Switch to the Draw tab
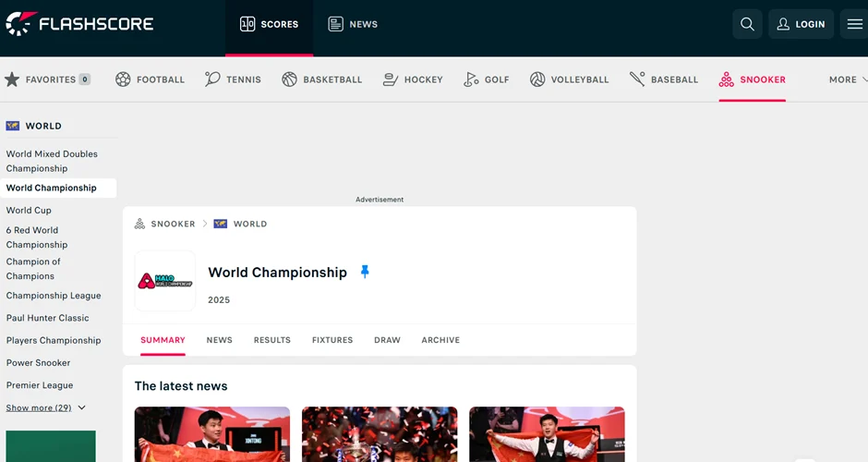 click(387, 340)
